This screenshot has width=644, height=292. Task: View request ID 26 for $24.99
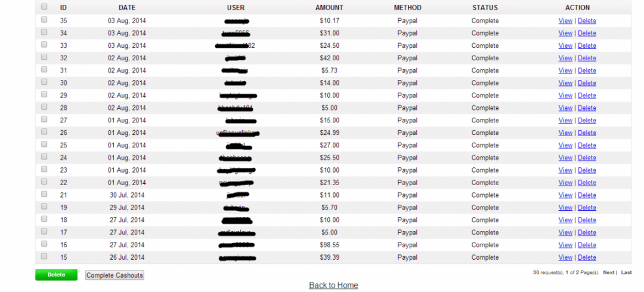click(x=565, y=133)
